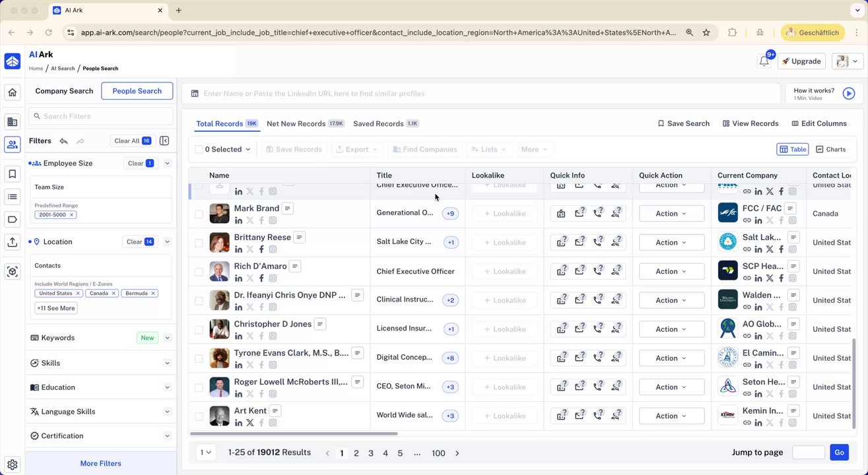Open the notifications bell icon

764,61
